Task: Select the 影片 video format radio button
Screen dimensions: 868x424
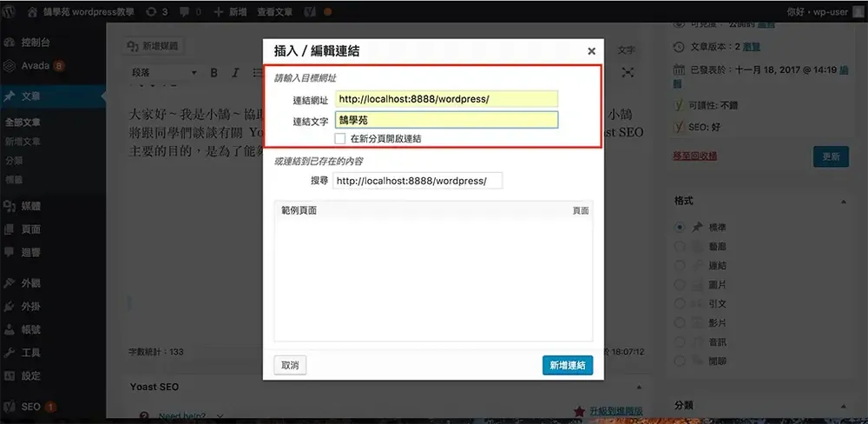Action: (680, 322)
